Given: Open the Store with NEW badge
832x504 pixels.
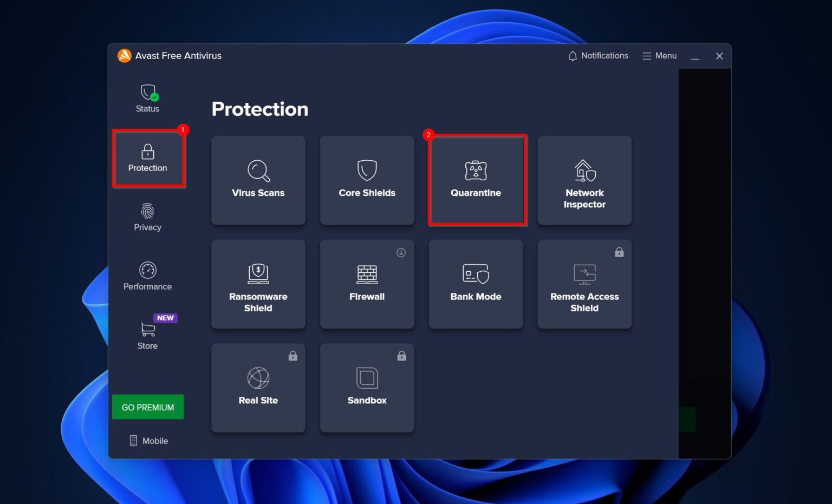Looking at the screenshot, I should point(147,335).
